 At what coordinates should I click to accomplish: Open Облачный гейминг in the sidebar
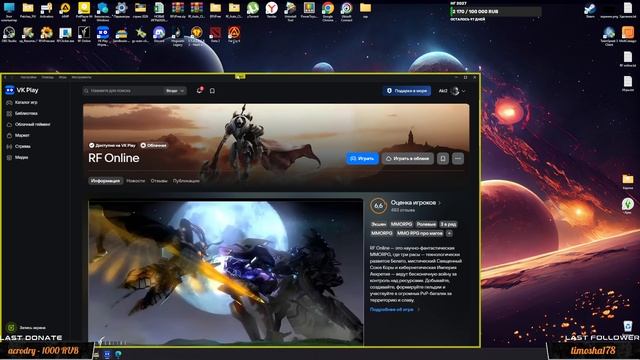29,124
